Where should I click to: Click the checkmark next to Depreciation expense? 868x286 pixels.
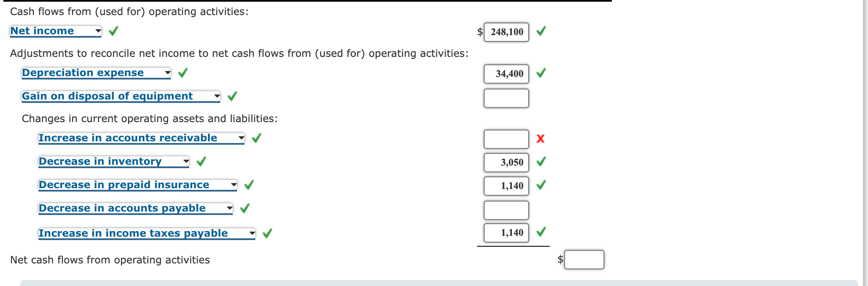click(x=183, y=73)
